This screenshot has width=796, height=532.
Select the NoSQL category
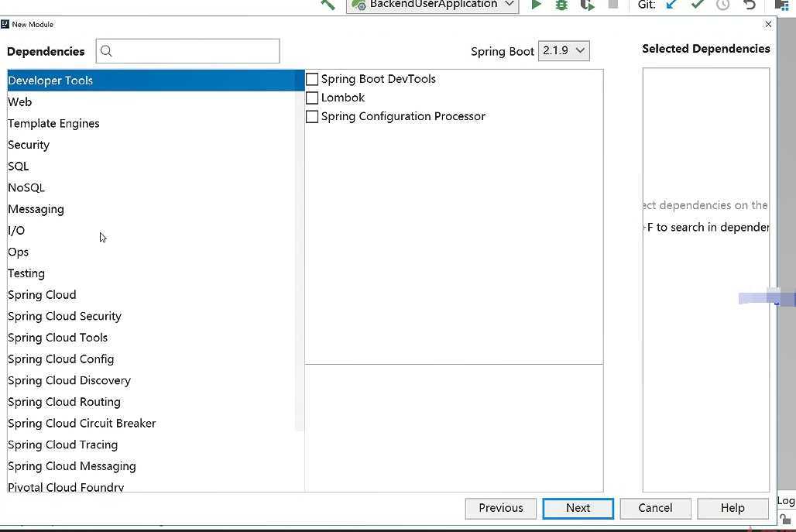coord(151,188)
